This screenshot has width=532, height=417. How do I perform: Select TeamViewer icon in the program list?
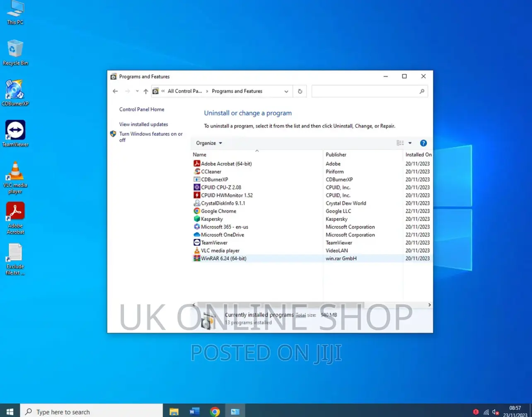click(197, 242)
